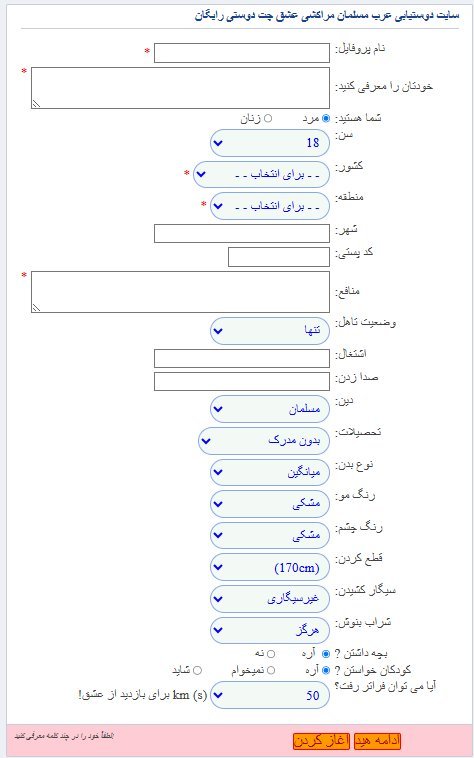Expand the marital status dropdown تنها
The image size is (474, 758).
click(270, 331)
